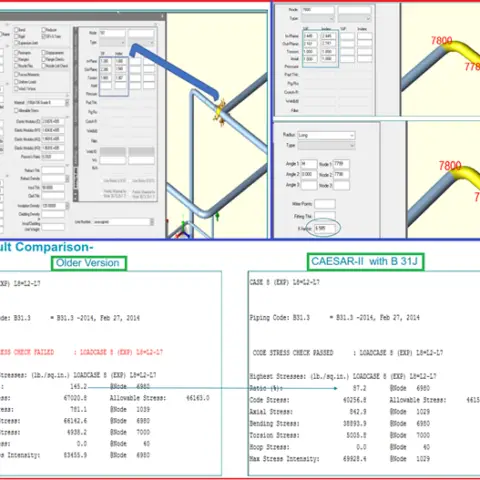Enable the Expansion Joint checkbox
The height and width of the screenshot is (480, 480).
pyautogui.click(x=16, y=43)
